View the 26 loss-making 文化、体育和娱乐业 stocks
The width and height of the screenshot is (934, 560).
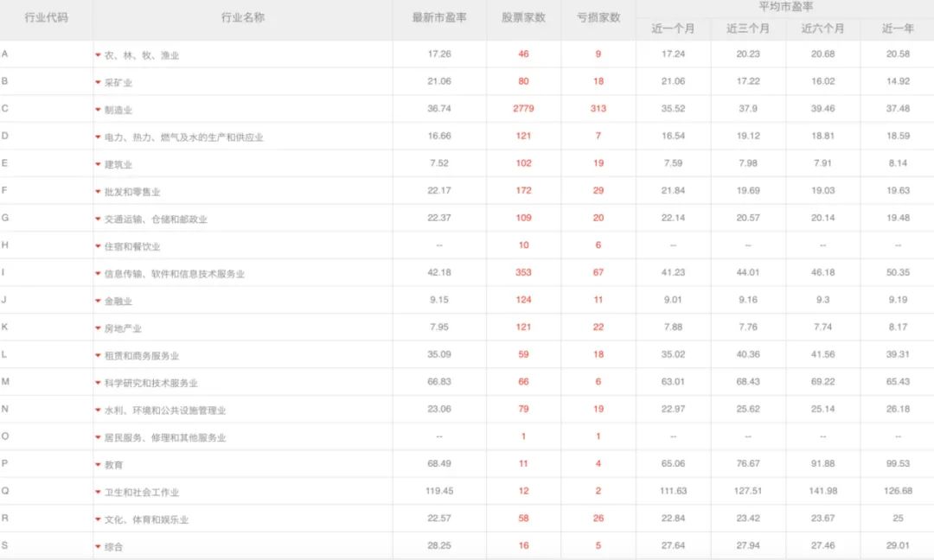pyautogui.click(x=598, y=518)
